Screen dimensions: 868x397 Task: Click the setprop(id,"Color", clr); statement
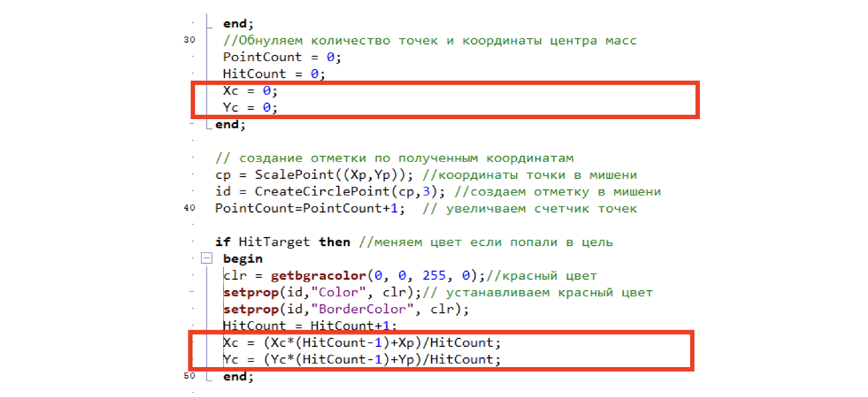point(322,293)
